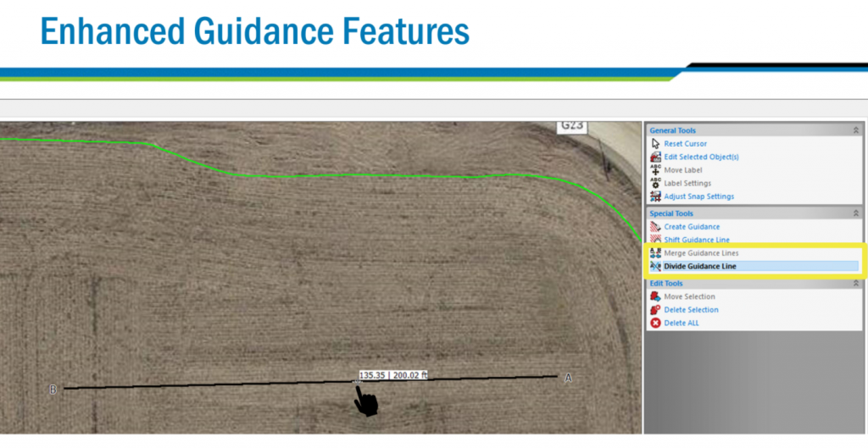Screen dimensions: 868x448
Task: Collapse the General Tools section chevron
Action: [856, 130]
